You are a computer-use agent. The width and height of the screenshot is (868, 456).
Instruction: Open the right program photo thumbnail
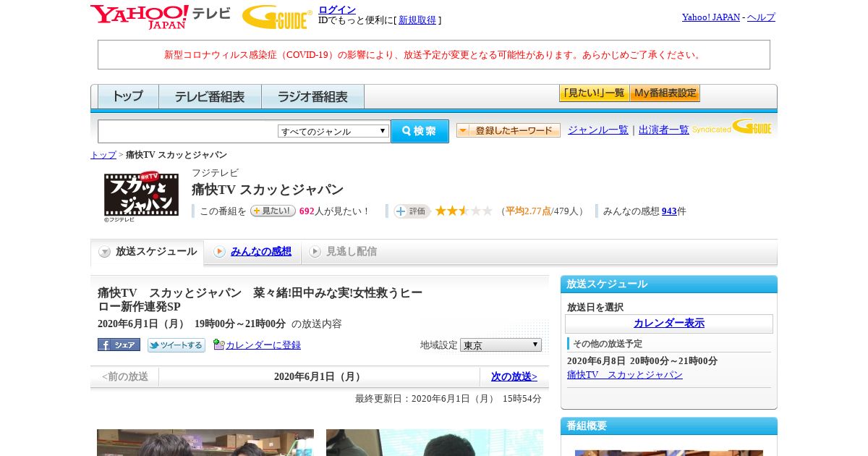tap(435, 442)
